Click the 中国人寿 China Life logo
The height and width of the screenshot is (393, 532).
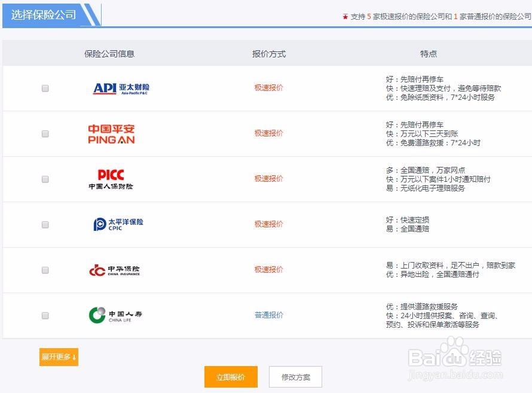(x=115, y=315)
